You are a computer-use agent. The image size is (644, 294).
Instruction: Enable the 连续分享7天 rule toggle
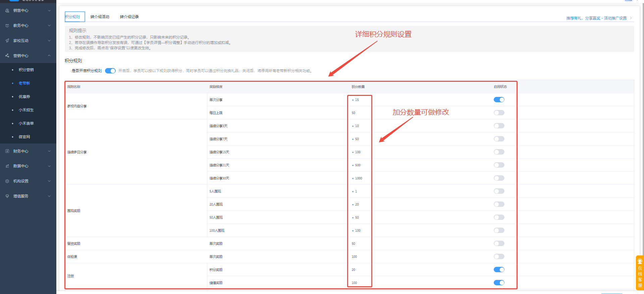pos(499,139)
